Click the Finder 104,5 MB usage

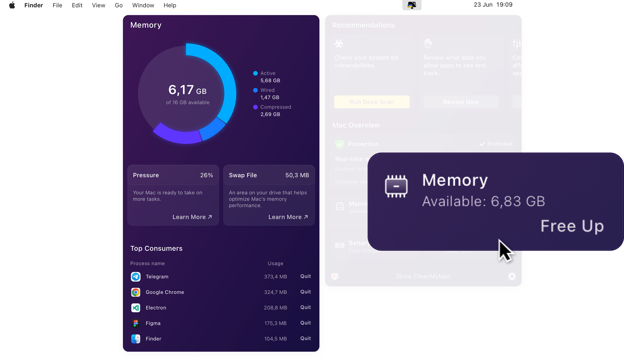point(275,339)
